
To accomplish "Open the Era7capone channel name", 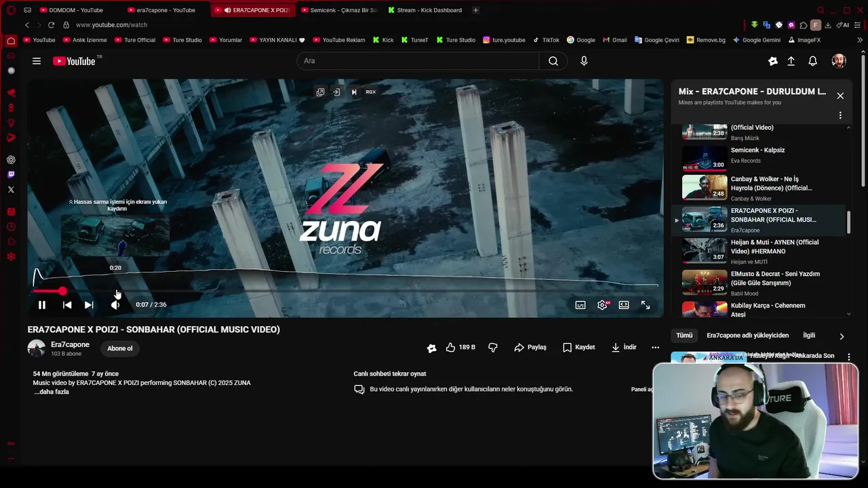I will click(70, 344).
